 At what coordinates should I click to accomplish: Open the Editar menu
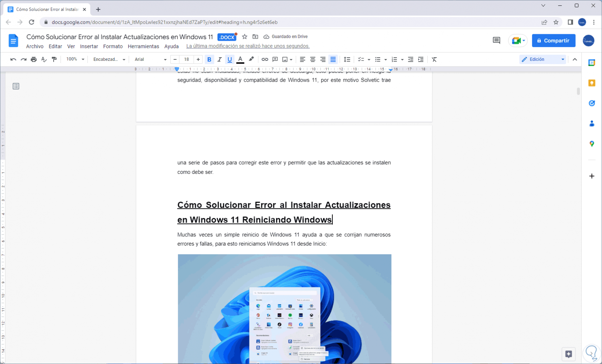[55, 46]
